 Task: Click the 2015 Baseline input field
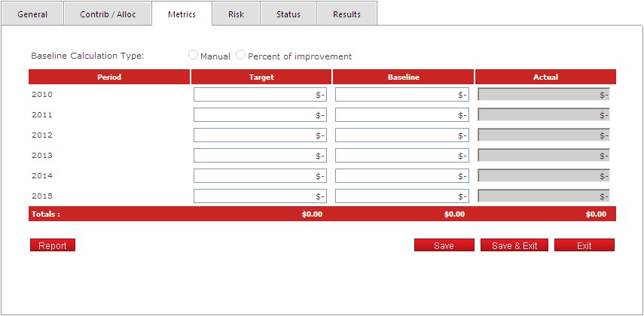401,196
